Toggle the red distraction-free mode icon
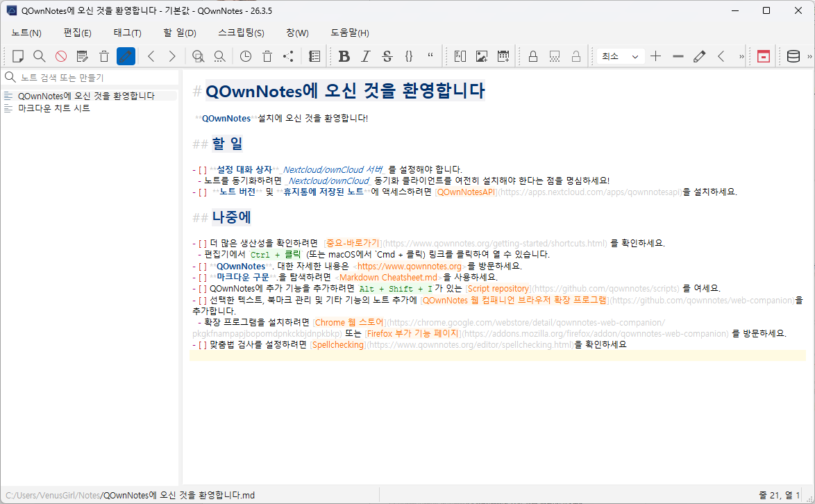The height and width of the screenshot is (504, 815). click(764, 56)
